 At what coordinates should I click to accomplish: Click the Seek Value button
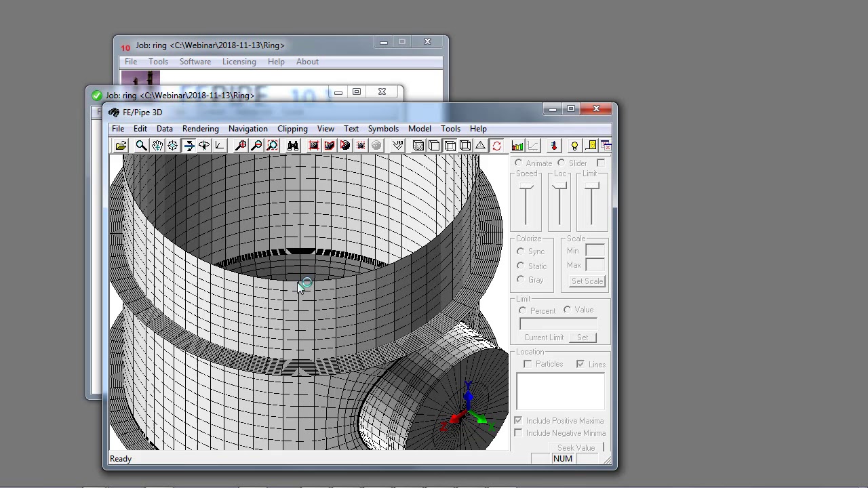tap(576, 448)
